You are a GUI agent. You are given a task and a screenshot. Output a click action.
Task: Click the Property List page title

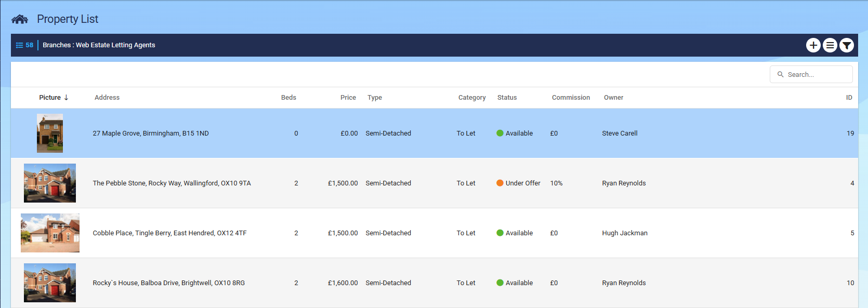pyautogui.click(x=68, y=19)
